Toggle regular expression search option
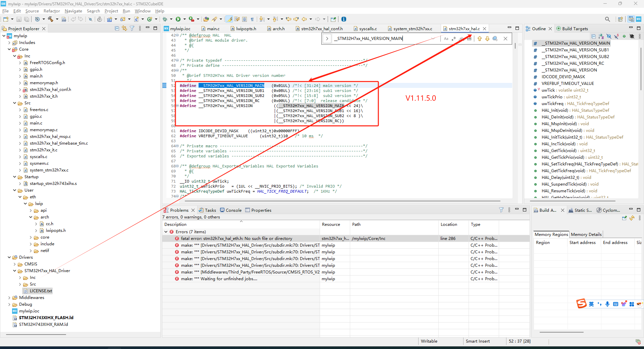 tap(454, 39)
